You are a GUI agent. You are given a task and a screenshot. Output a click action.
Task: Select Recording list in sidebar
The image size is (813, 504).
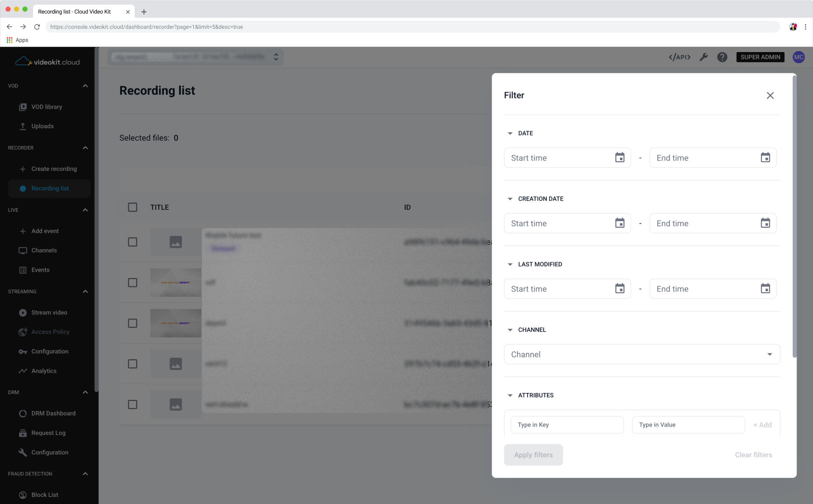click(49, 188)
